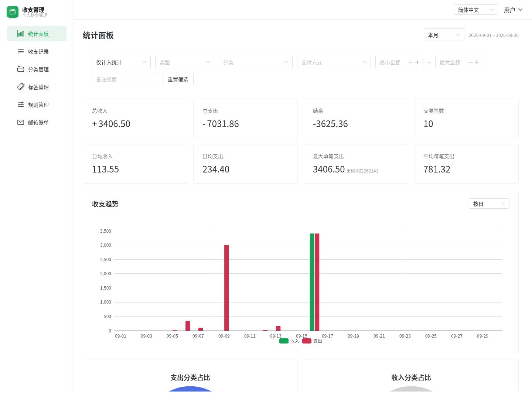
Task: Toggle the green 收入 legend series
Action: [289, 341]
